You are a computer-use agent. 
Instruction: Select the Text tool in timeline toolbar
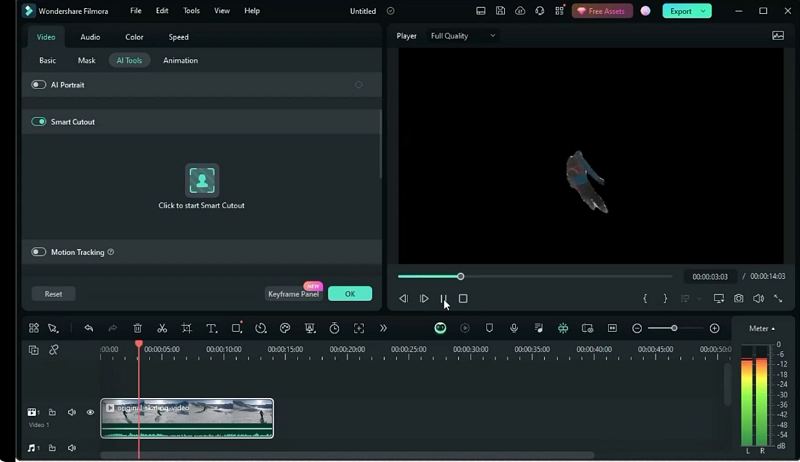(x=212, y=328)
